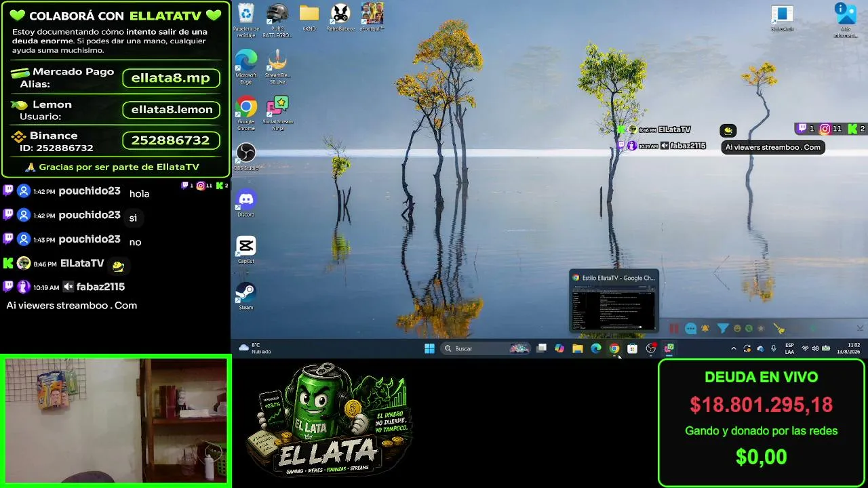Click the Kick counter showing 2 on the desktop

856,129
